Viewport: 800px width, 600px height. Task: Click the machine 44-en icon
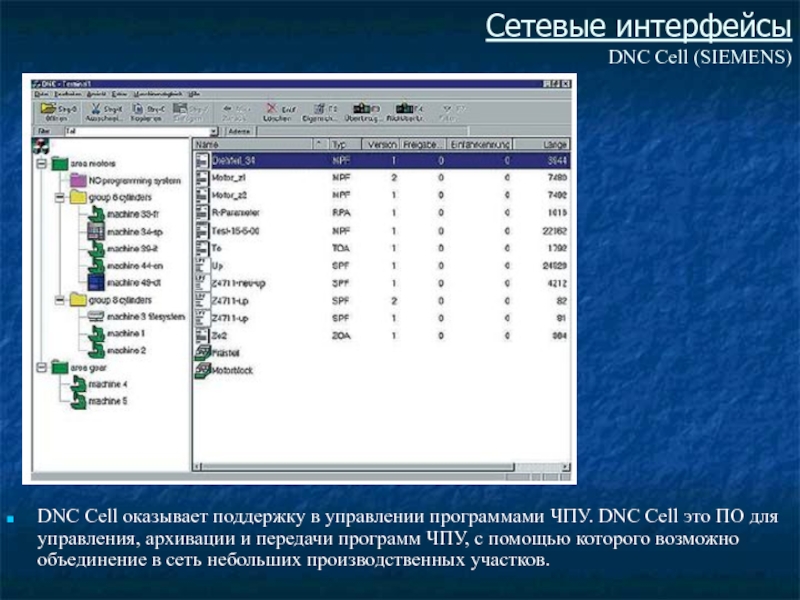pos(96,266)
